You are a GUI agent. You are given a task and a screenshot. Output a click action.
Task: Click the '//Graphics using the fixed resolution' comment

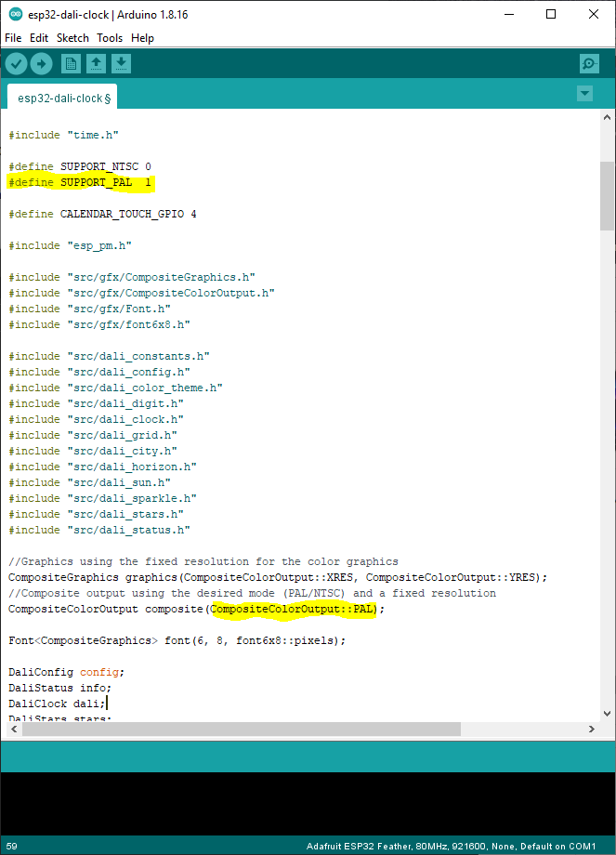pyautogui.click(x=203, y=561)
